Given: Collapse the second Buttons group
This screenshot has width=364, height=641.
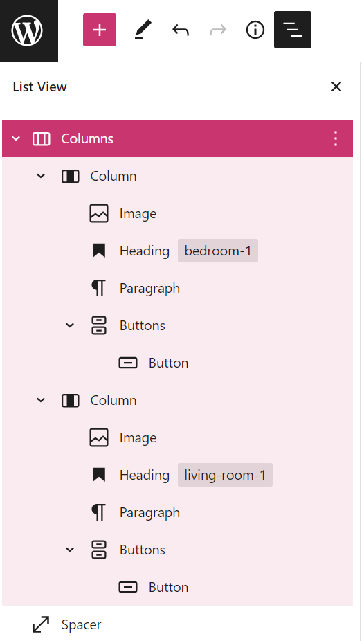Looking at the screenshot, I should click(x=71, y=550).
